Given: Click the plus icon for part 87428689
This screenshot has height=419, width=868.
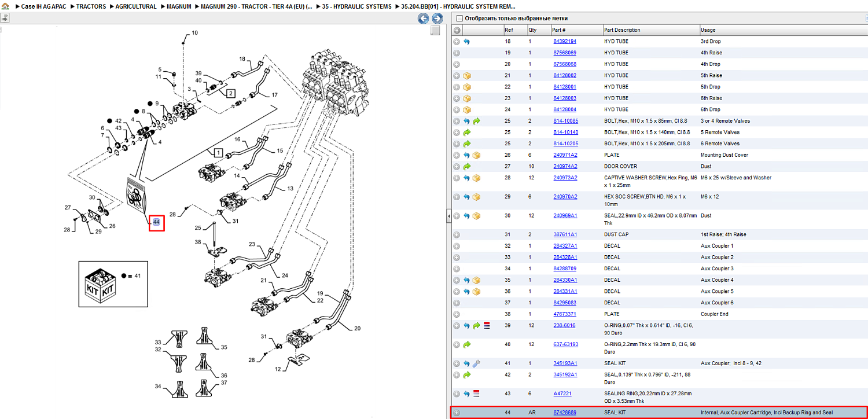Looking at the screenshot, I should pos(457,413).
